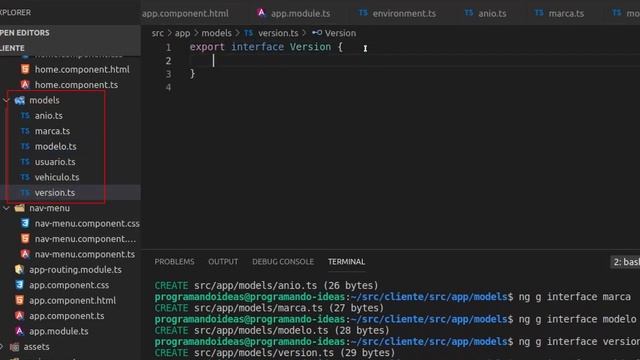Click the Version interface breadcrumb symbol
Screen dimensions: 640x360
pyautogui.click(x=340, y=33)
